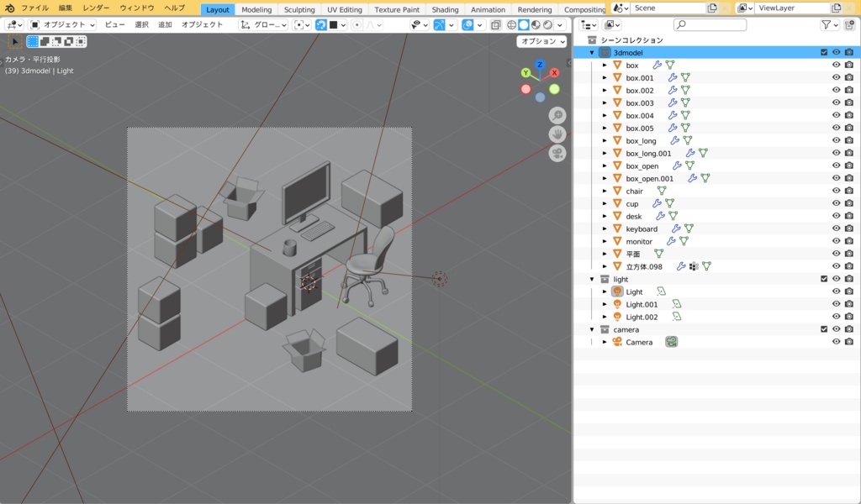This screenshot has height=504, width=861.
Task: Click the pan hand icon in the viewport
Action: [x=557, y=134]
